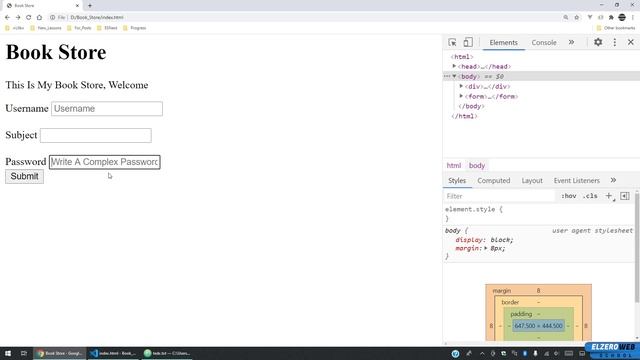This screenshot has height=360, width=640.
Task: Open the Other bookmarks folder
Action: tap(616, 28)
